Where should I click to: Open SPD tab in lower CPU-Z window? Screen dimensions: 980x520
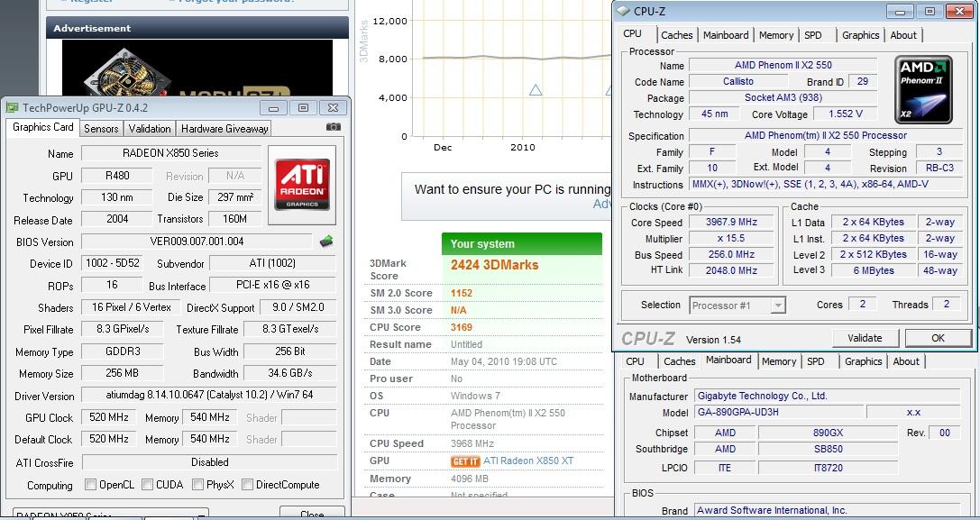click(816, 361)
